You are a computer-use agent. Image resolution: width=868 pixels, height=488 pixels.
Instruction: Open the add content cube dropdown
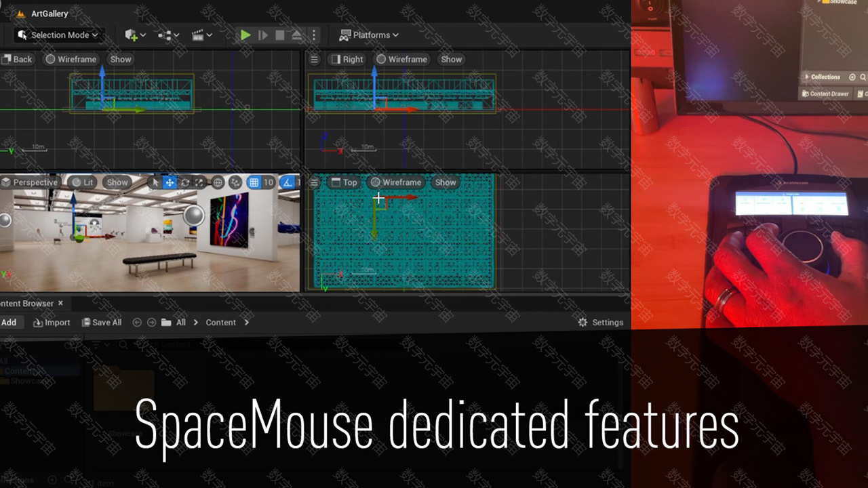(135, 35)
